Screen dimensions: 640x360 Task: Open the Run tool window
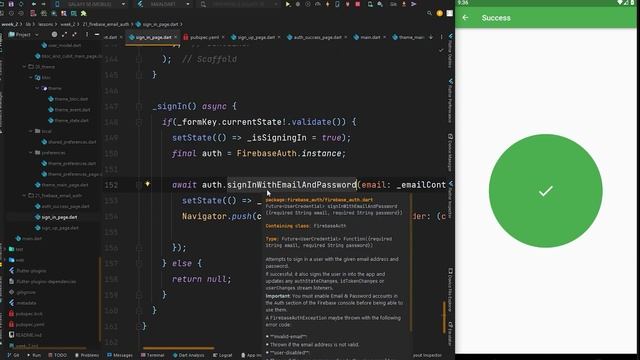click(x=34, y=356)
